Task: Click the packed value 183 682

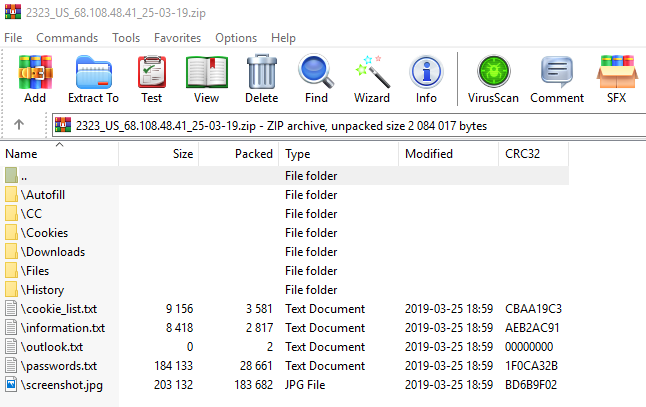Action: click(x=253, y=384)
